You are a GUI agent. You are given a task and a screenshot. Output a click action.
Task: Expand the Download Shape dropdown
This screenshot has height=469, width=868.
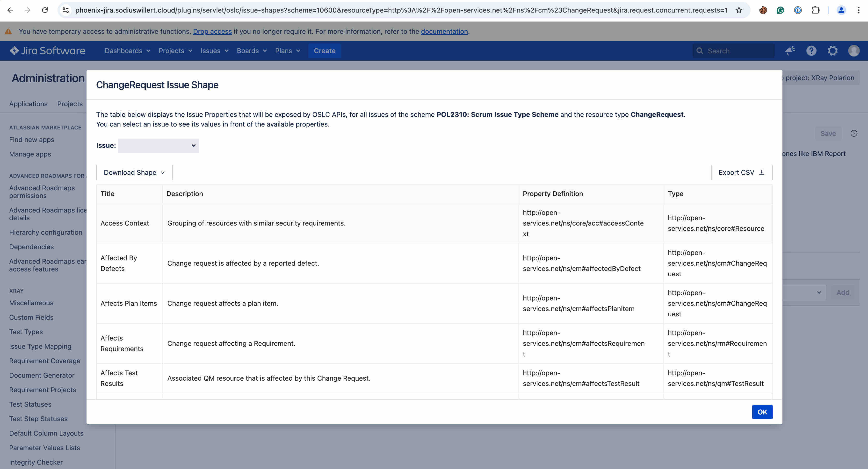coord(134,172)
